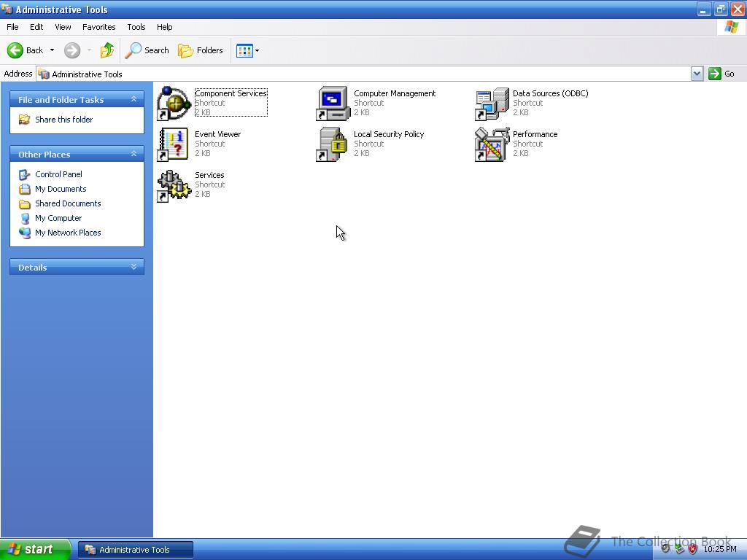Open the My Computer link
This screenshot has height=560, width=747.
tap(58, 218)
